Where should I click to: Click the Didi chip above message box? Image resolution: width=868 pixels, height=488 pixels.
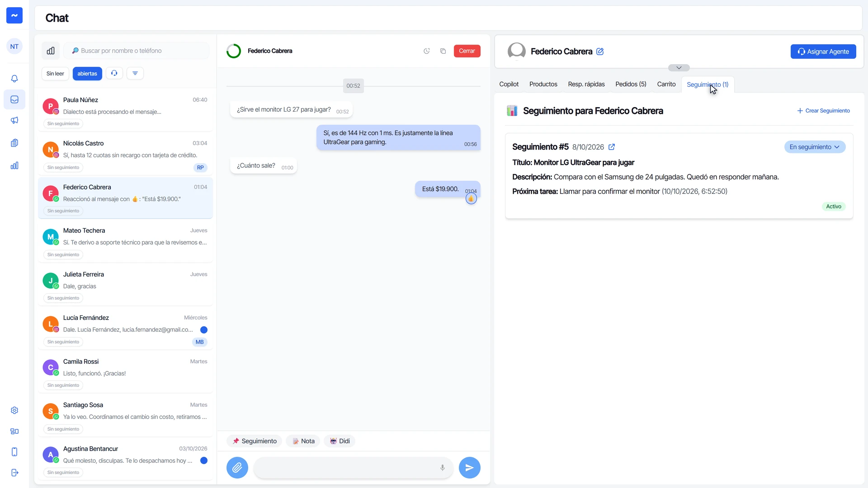click(x=340, y=441)
